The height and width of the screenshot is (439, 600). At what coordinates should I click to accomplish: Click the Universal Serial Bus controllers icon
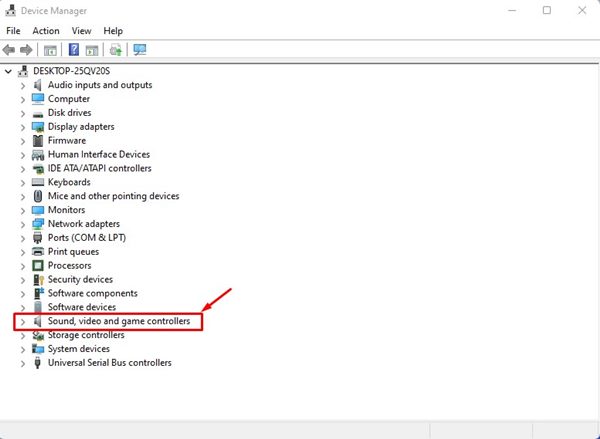pos(38,363)
